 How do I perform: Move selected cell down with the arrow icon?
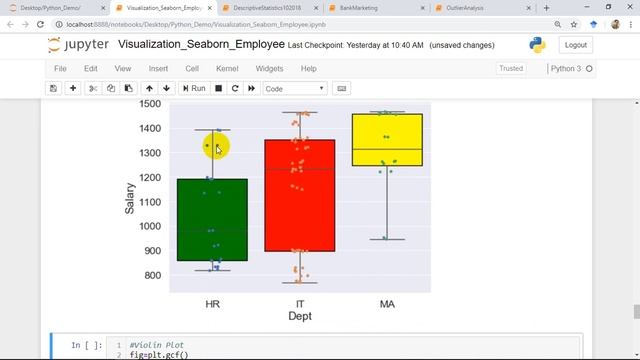167,89
